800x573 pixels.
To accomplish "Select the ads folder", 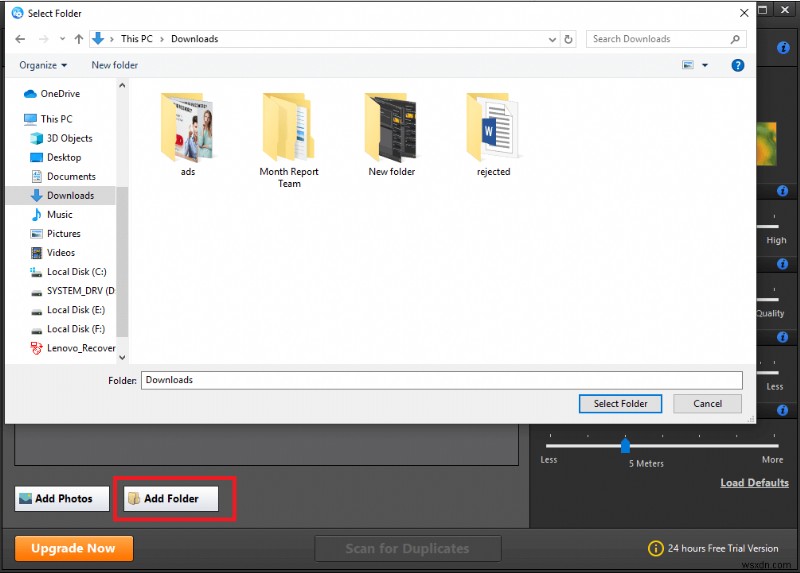I will (187, 135).
